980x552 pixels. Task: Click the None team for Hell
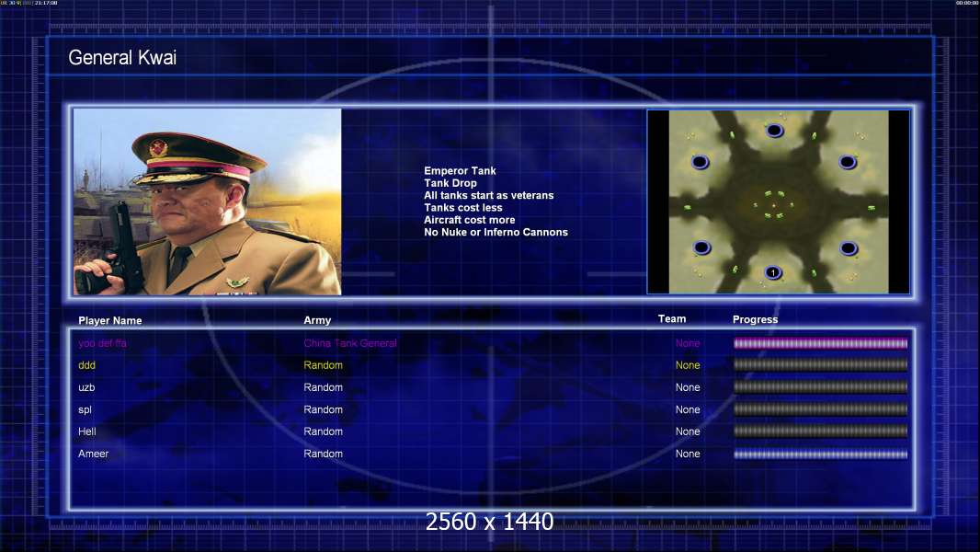click(688, 431)
